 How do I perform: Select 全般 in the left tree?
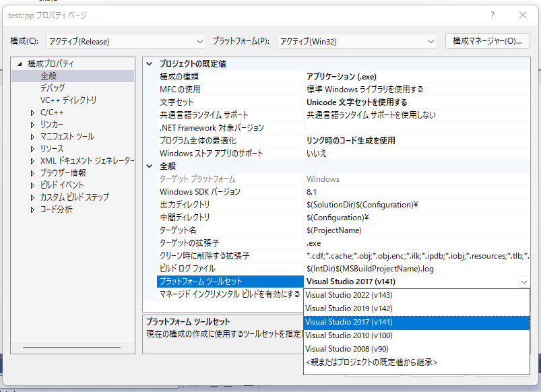tap(49, 76)
